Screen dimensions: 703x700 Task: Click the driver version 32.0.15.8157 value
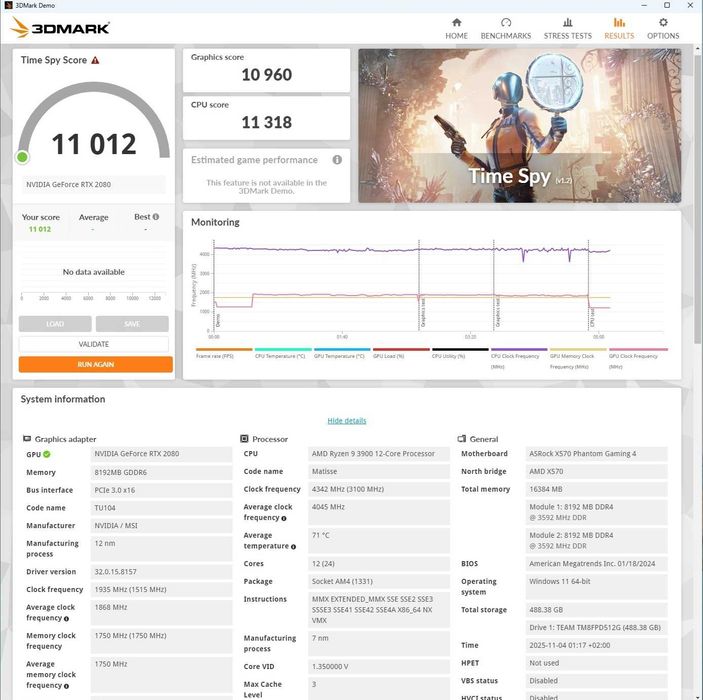click(161, 572)
